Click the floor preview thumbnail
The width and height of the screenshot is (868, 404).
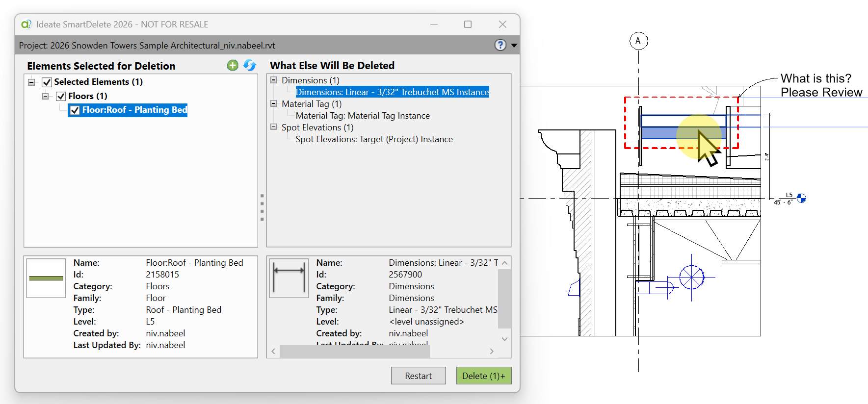click(x=46, y=278)
